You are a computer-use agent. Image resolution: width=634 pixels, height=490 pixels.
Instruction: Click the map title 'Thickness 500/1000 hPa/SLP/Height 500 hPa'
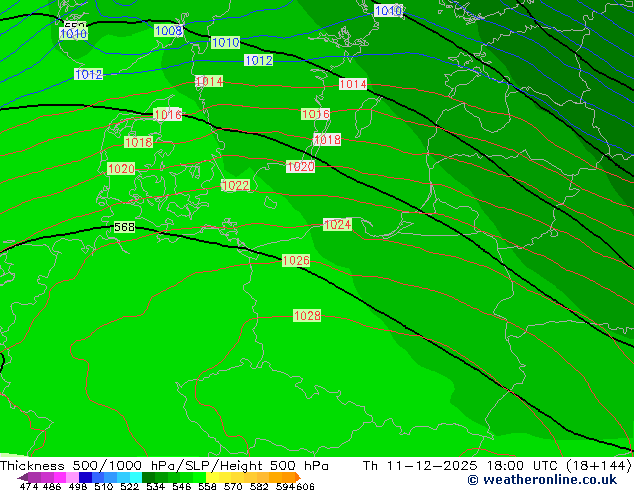[164, 466]
